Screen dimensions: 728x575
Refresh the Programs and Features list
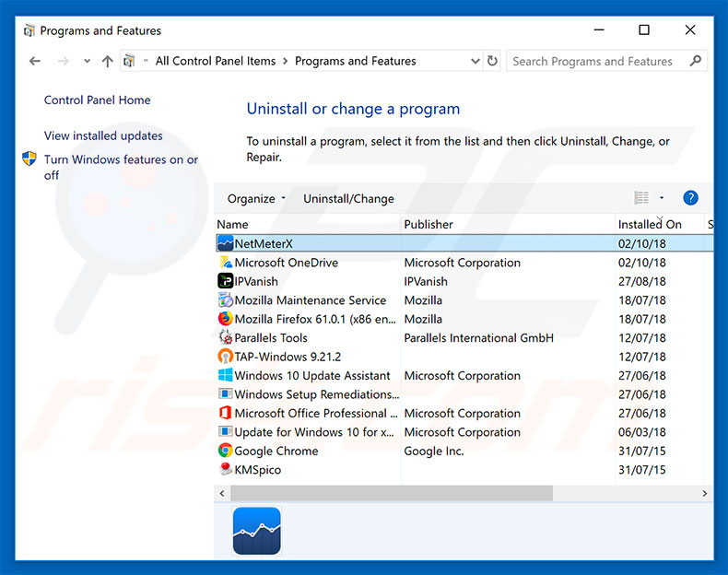click(492, 61)
